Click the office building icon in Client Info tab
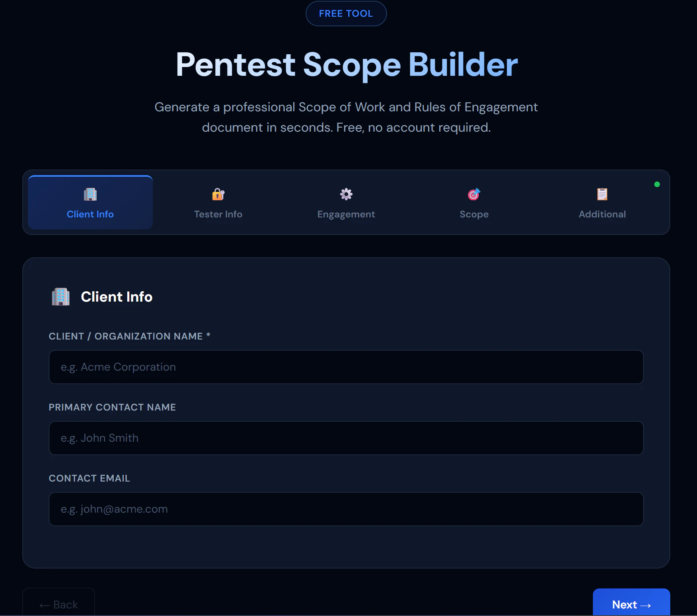 click(x=90, y=194)
